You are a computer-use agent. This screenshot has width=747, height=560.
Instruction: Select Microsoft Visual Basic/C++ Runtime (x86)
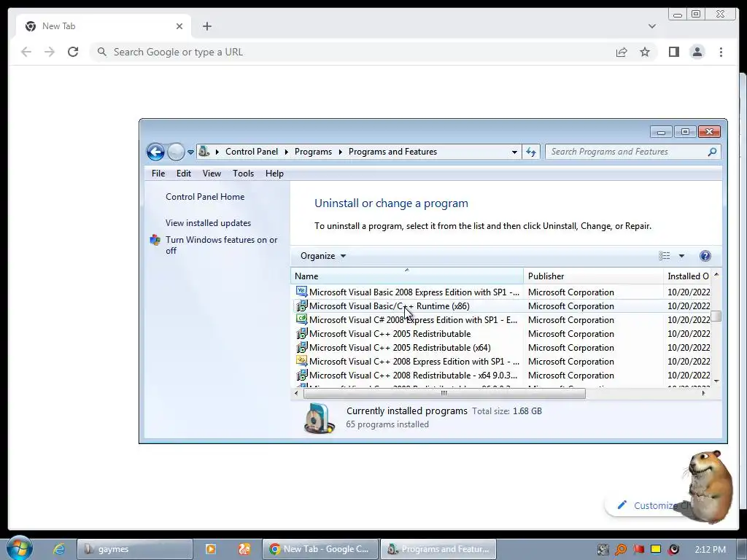[x=501, y=306]
